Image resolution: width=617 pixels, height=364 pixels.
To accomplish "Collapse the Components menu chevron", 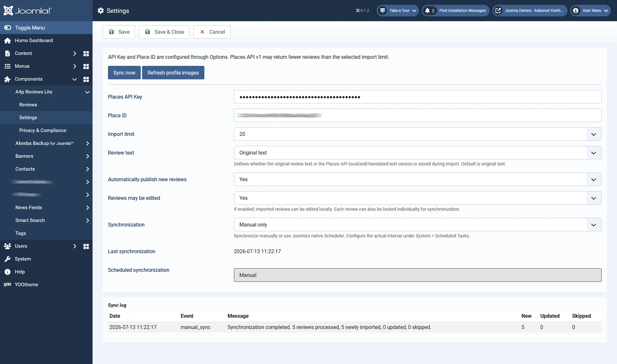I will click(x=75, y=79).
